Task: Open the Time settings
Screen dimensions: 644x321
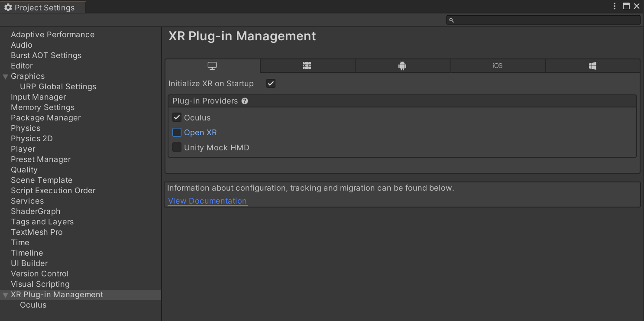Action: pyautogui.click(x=20, y=243)
